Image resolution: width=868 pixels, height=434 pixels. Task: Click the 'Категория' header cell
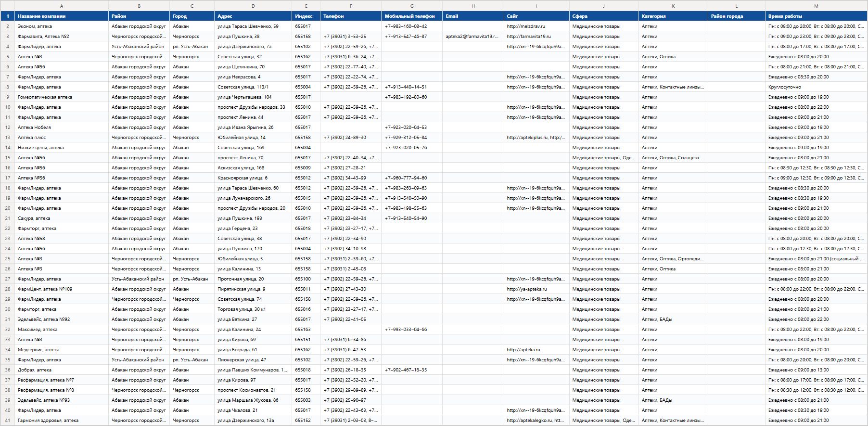(x=673, y=16)
